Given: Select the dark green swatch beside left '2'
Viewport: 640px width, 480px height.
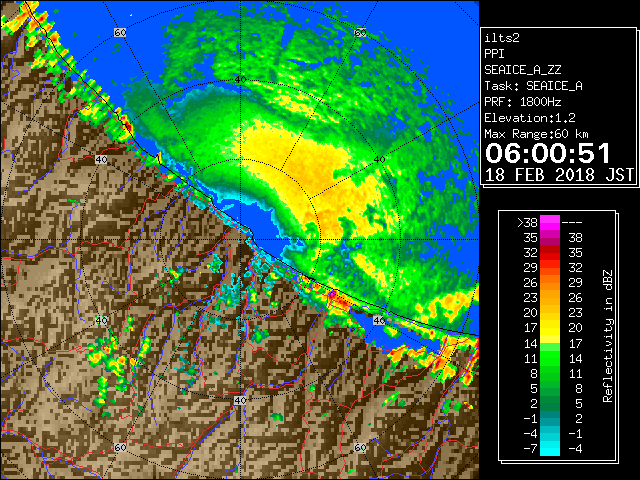Looking at the screenshot, I should click(x=550, y=403).
